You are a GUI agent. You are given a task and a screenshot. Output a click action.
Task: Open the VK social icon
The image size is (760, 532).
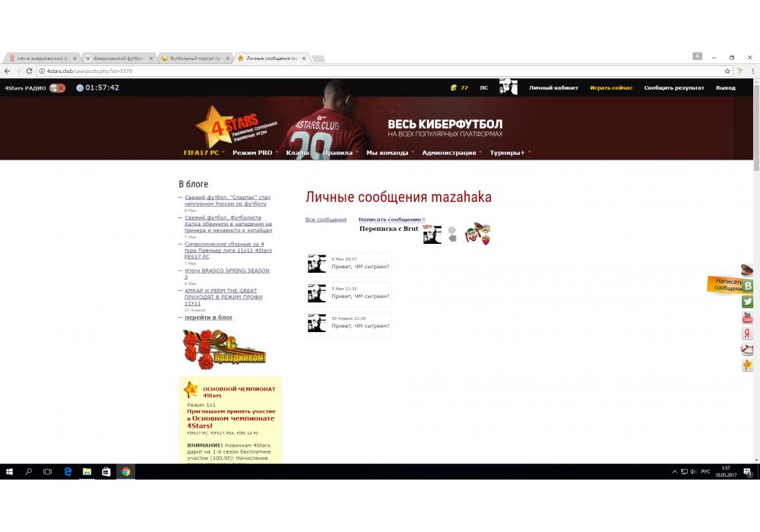[747, 286]
